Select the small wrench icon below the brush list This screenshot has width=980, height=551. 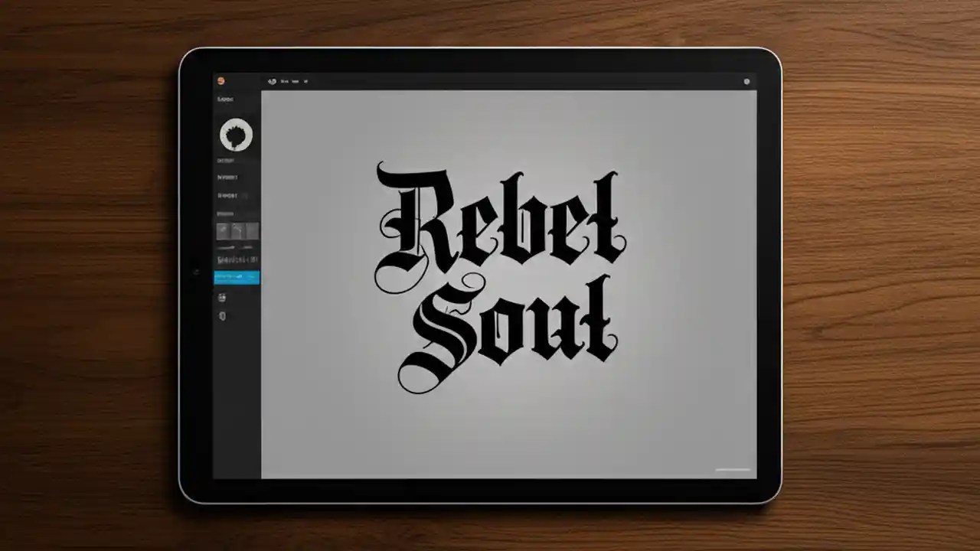(x=222, y=298)
